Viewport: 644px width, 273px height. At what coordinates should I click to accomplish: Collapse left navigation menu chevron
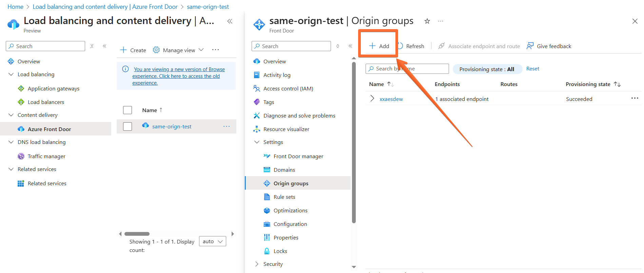point(104,46)
